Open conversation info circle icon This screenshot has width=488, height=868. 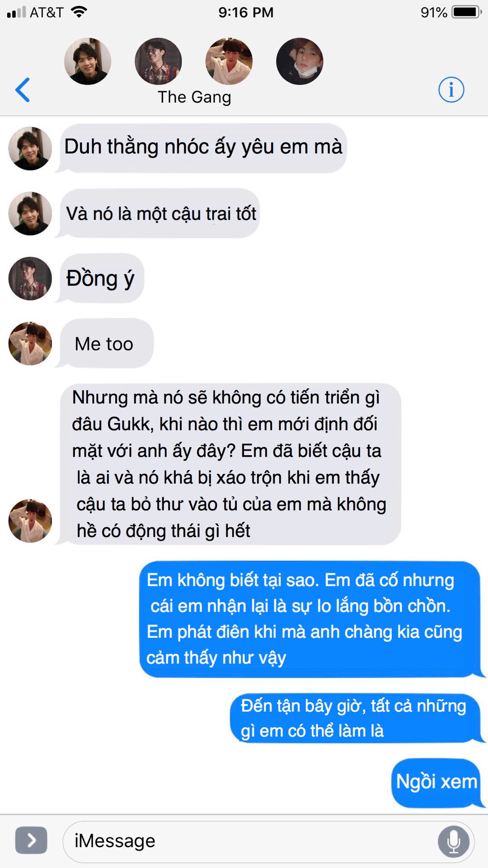[x=451, y=90]
